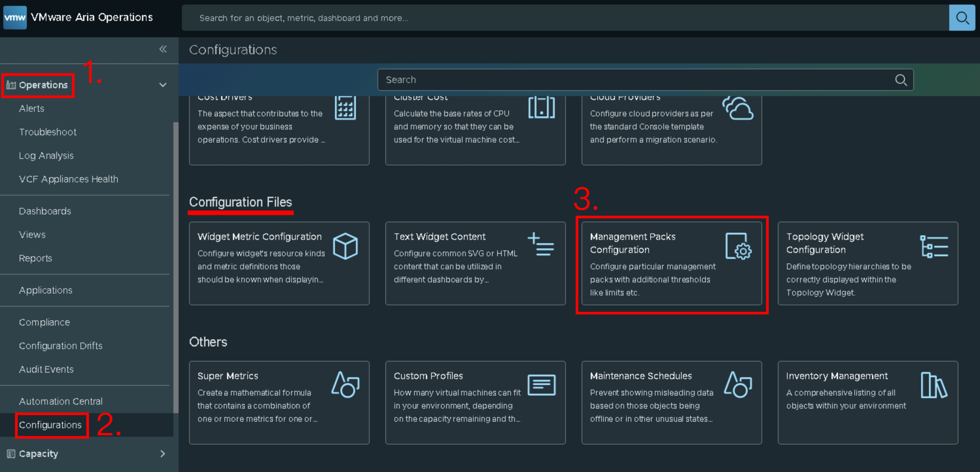Image resolution: width=980 pixels, height=472 pixels.
Task: Collapse the Operations menu chevron
Action: (163, 85)
